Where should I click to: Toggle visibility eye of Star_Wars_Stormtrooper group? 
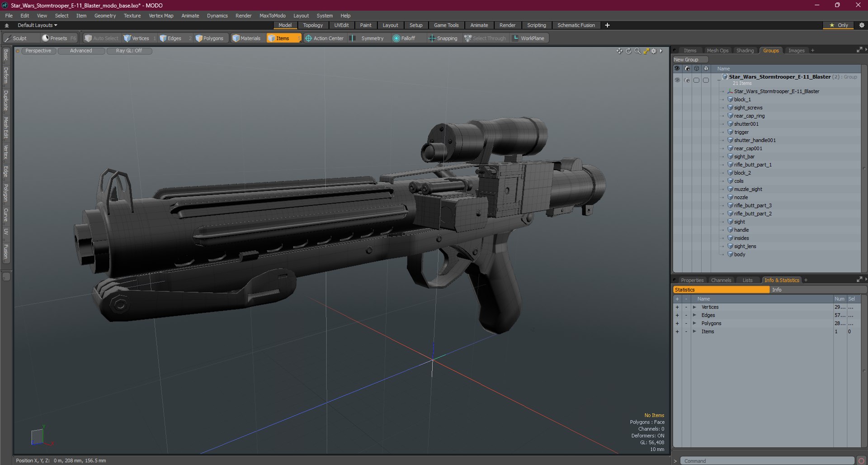677,80
